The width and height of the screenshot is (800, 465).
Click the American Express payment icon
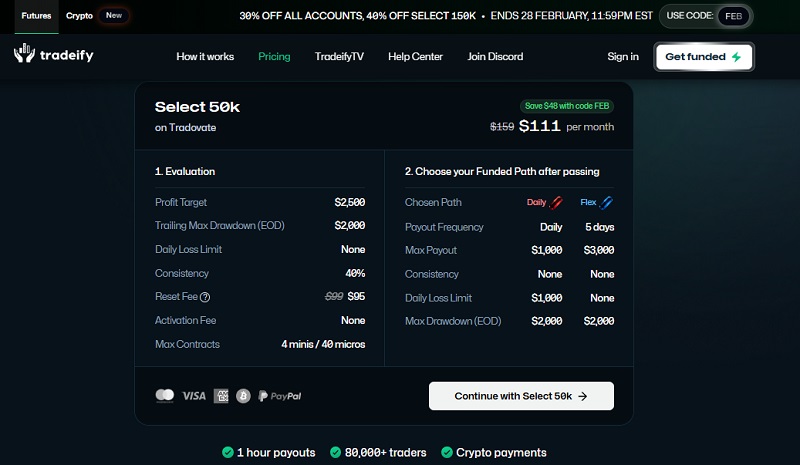pos(221,396)
